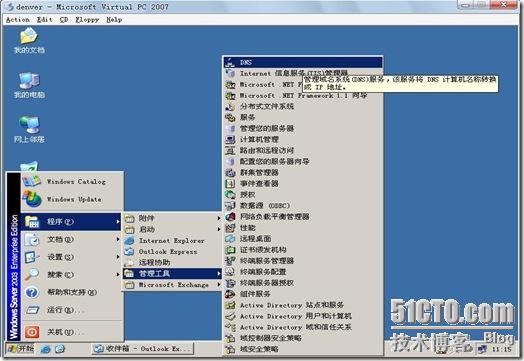The image size is (524, 361).
Task: Open Outlook Express from Programs menu
Action: [172, 251]
